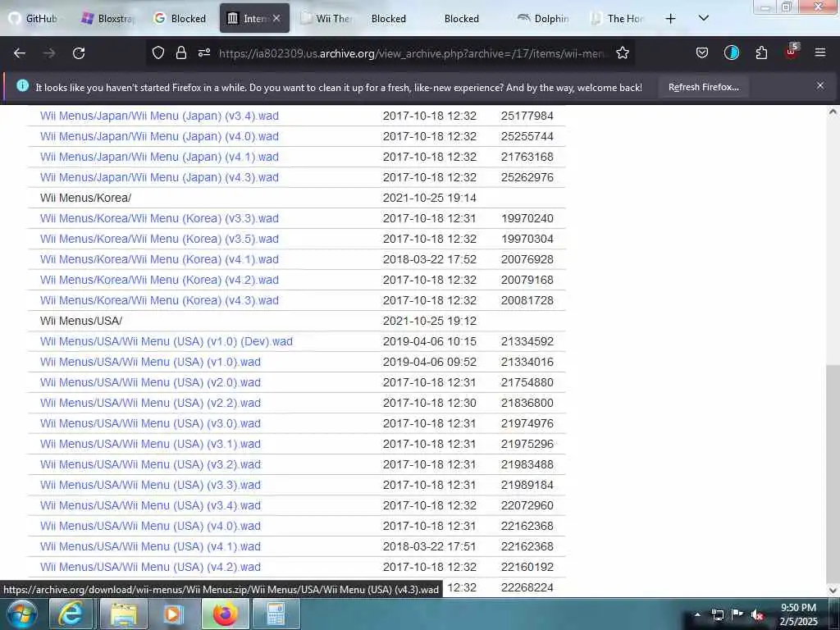Open the Extensions puzzle-piece menu
Screen dimensions: 840x630
point(761,52)
